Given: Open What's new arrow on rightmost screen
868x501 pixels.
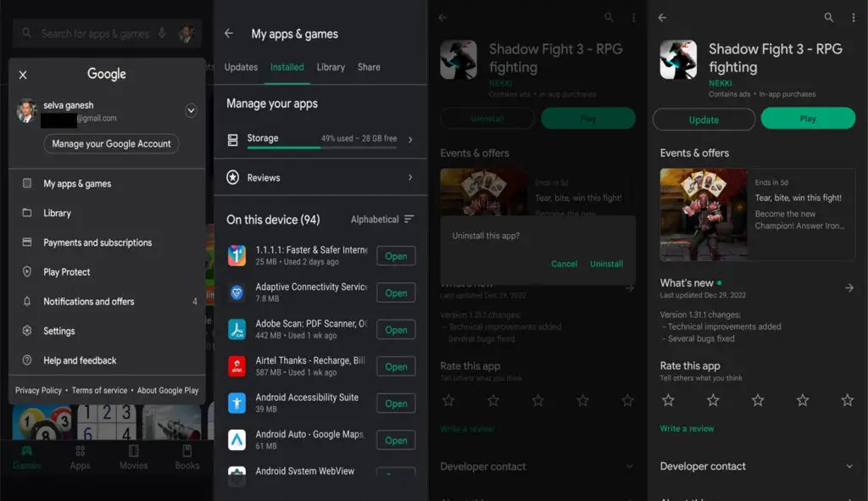Looking at the screenshot, I should pyautogui.click(x=849, y=288).
